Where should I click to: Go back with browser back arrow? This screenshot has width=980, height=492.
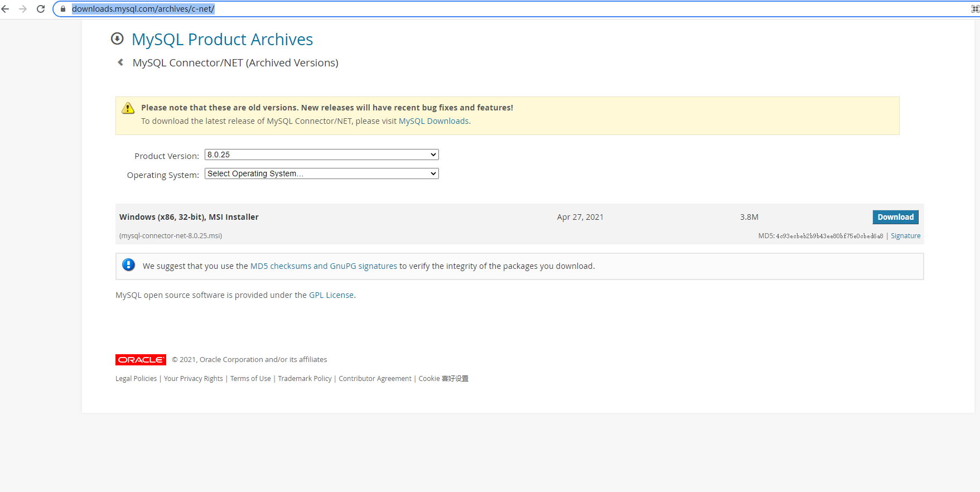click(6, 9)
